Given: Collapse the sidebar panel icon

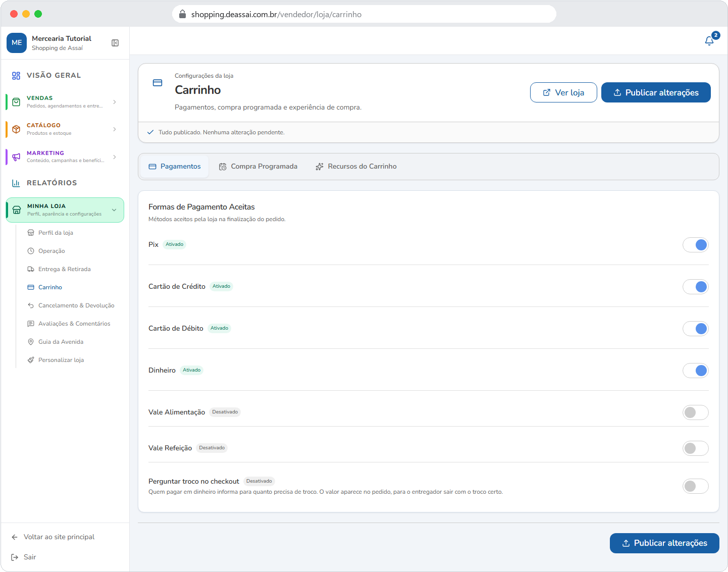Looking at the screenshot, I should click(115, 43).
